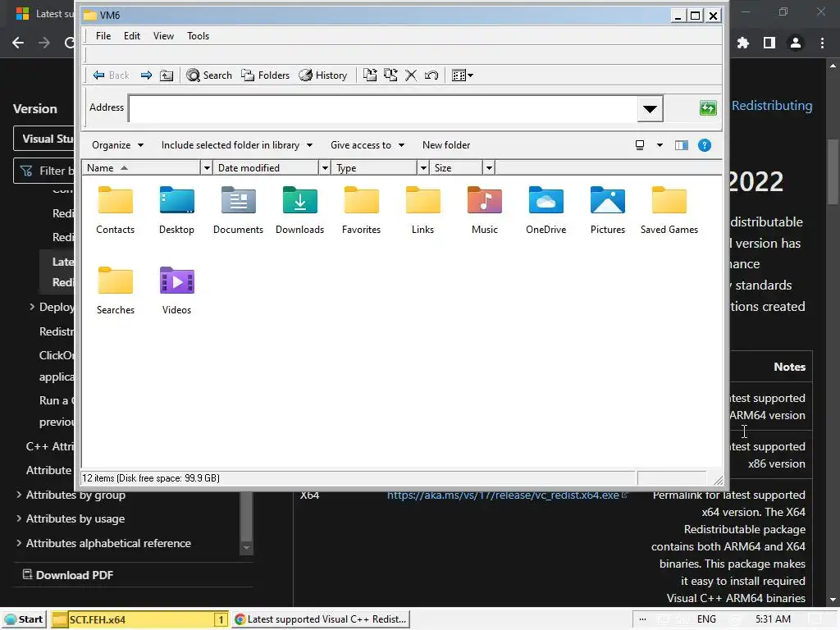Open the File menu

[103, 36]
